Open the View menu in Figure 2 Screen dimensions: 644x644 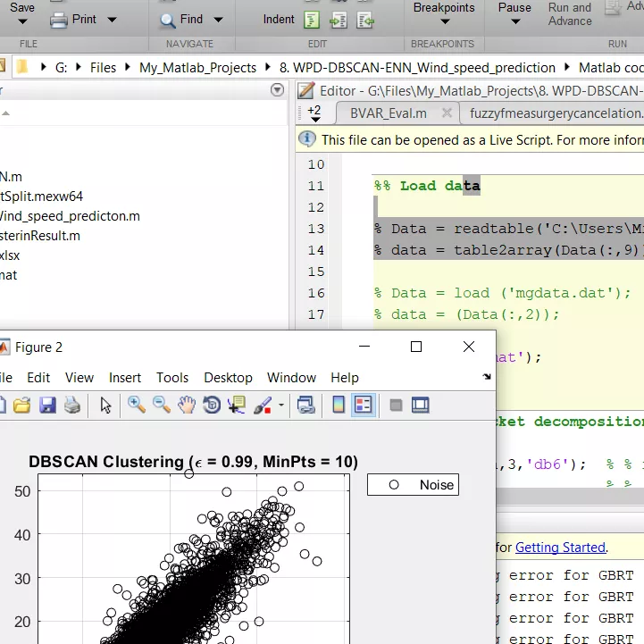click(x=79, y=378)
